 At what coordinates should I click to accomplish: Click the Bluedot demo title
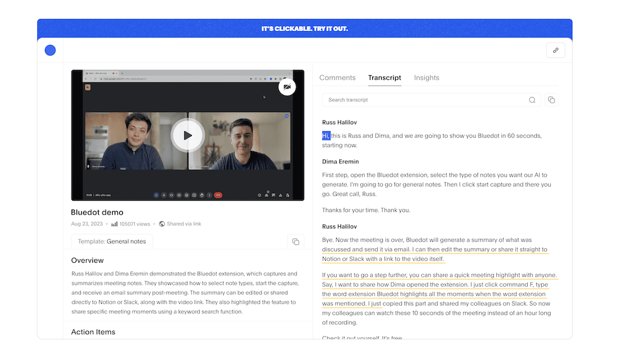point(97,212)
